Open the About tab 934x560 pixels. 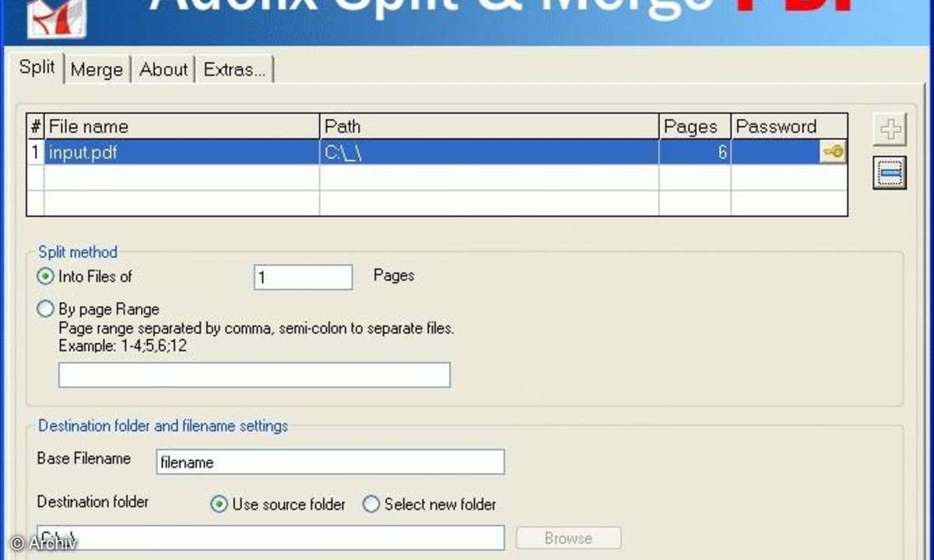[x=163, y=69]
